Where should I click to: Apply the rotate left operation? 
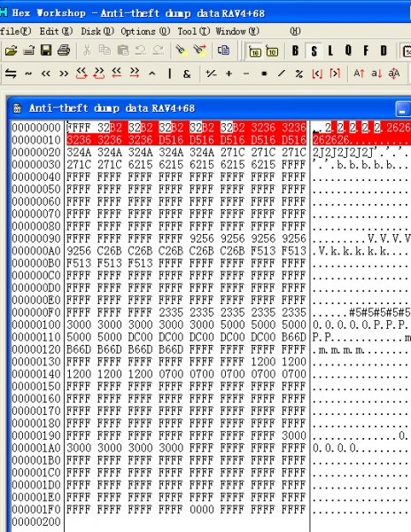coord(81,74)
